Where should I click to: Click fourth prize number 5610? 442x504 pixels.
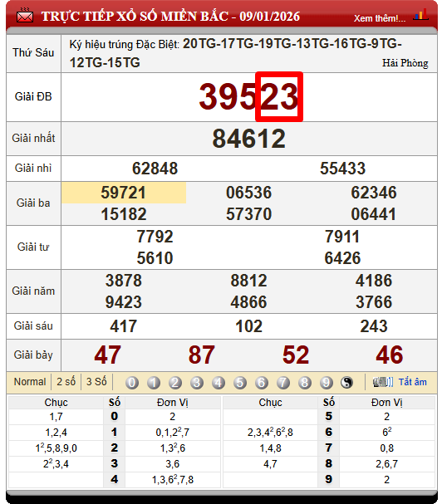pos(155,258)
